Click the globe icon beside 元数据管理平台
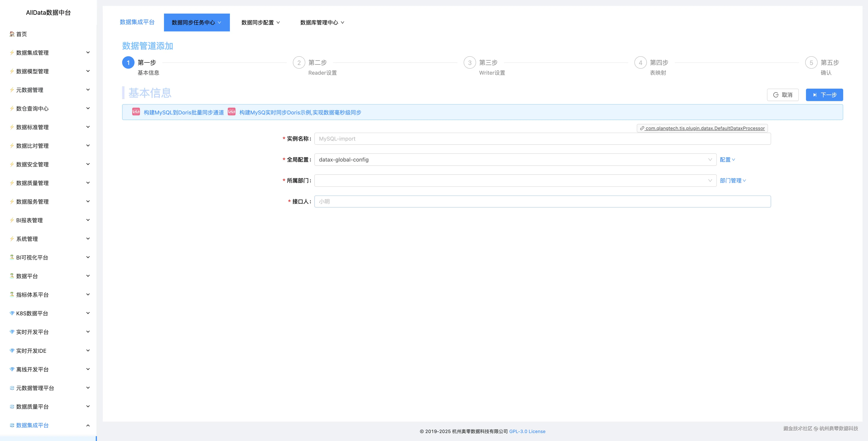Image resolution: width=868 pixels, height=441 pixels. click(x=11, y=388)
